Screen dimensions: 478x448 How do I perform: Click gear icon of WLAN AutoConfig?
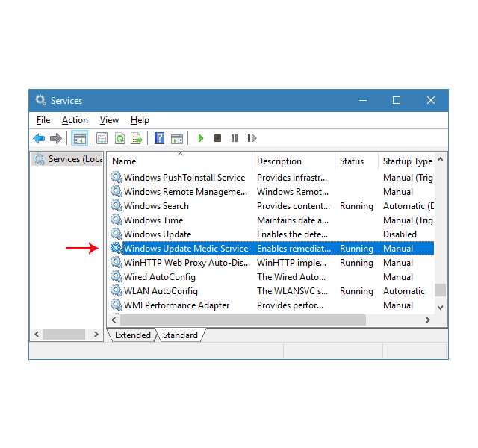coord(117,290)
